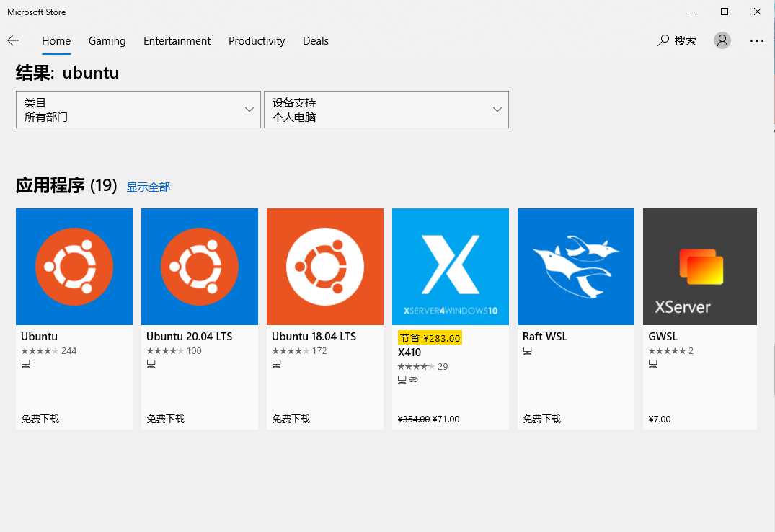The height and width of the screenshot is (532, 775).
Task: Click the 显示全部 show all link
Action: point(149,187)
